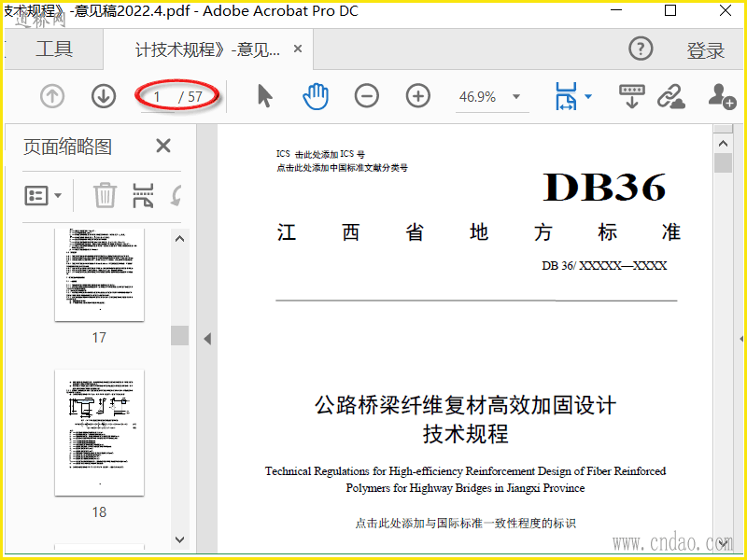Viewport: 747px width, 560px height.
Task: Open the fit page options arrow
Action: (588, 97)
